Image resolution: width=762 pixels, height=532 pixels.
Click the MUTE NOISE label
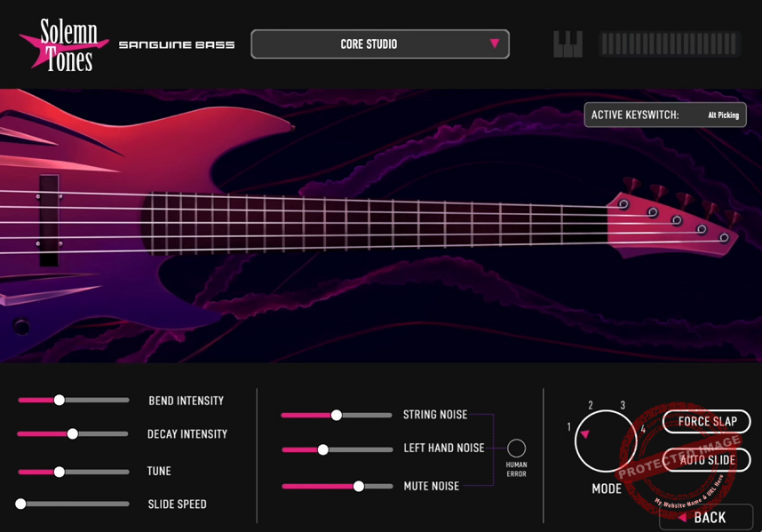[x=432, y=486]
